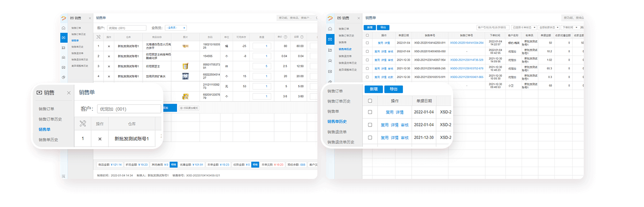Check the row for XSD-20220104142250-811
Image resolution: width=644 pixels, height=207 pixels.
tap(367, 43)
